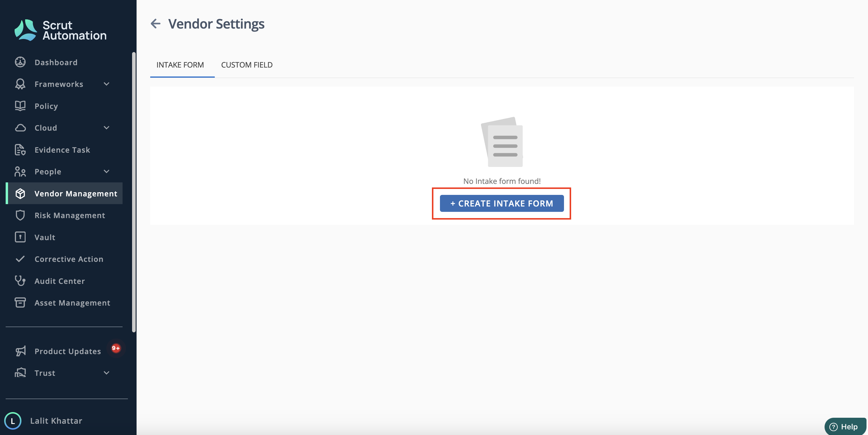Image resolution: width=868 pixels, height=435 pixels.
Task: Click the Frameworks badge icon
Action: point(20,84)
